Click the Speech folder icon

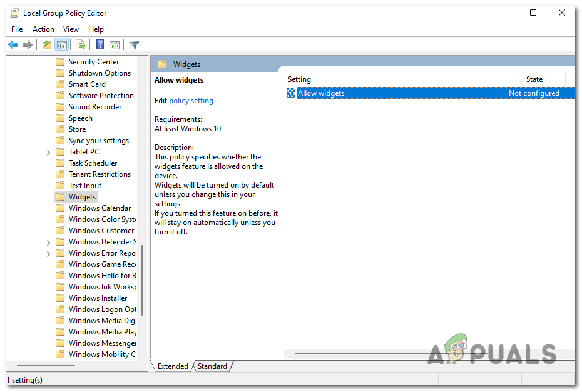[x=59, y=118]
